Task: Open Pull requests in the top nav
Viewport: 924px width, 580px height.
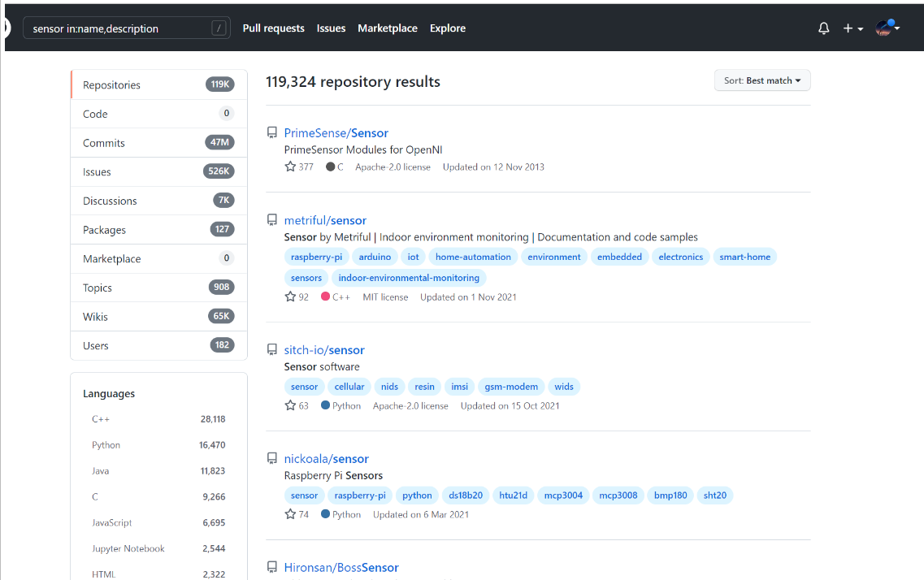Action: pyautogui.click(x=273, y=28)
